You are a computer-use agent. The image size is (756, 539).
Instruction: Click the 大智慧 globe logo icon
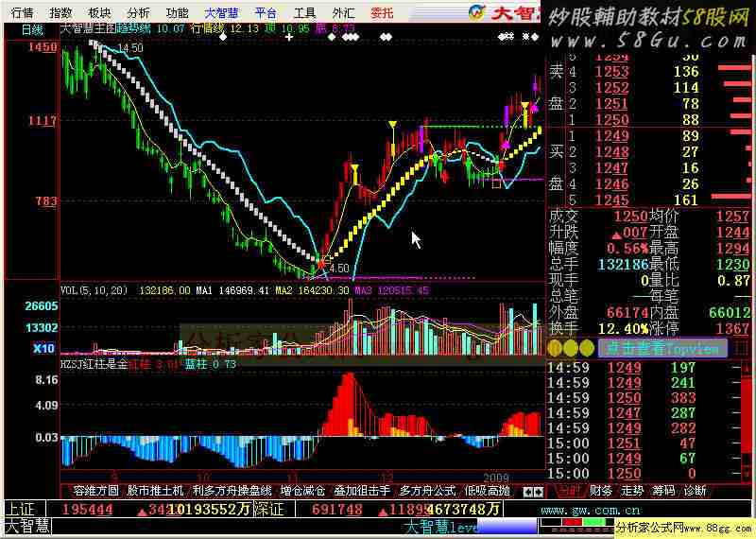click(476, 12)
